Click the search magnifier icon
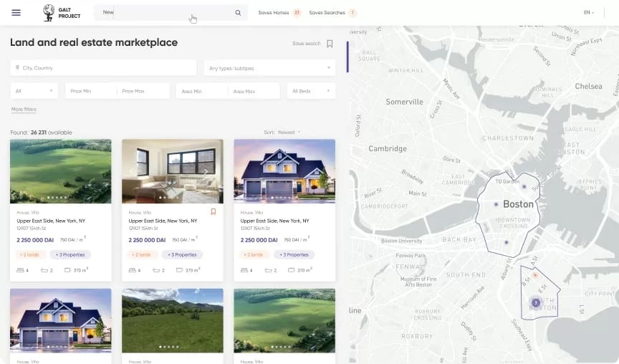 click(238, 13)
